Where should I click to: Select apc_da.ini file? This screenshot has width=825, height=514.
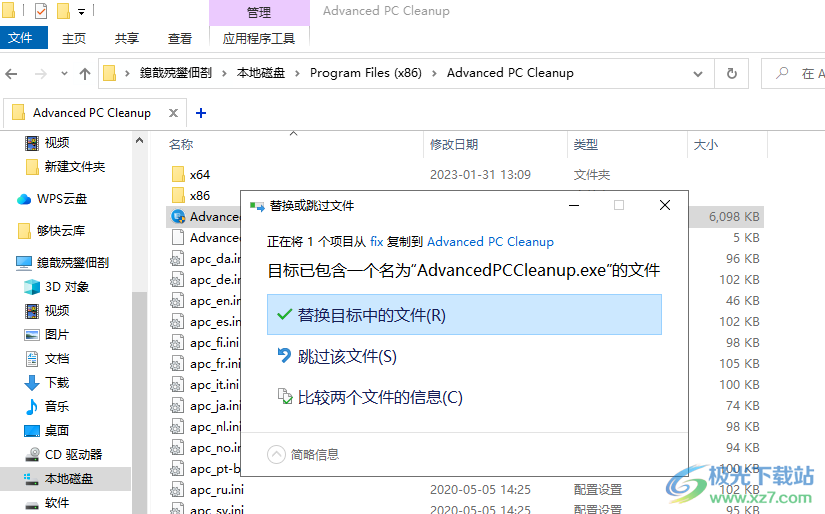pos(215,259)
